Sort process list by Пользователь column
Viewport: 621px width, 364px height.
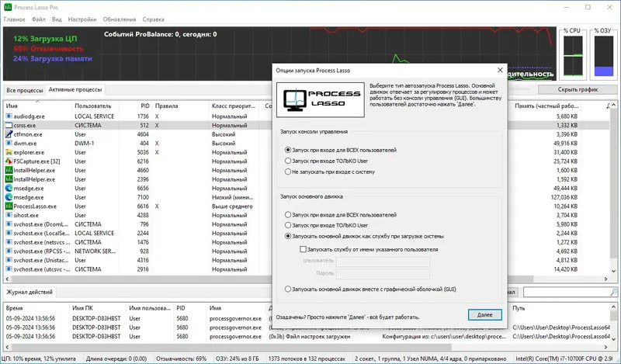pos(95,106)
